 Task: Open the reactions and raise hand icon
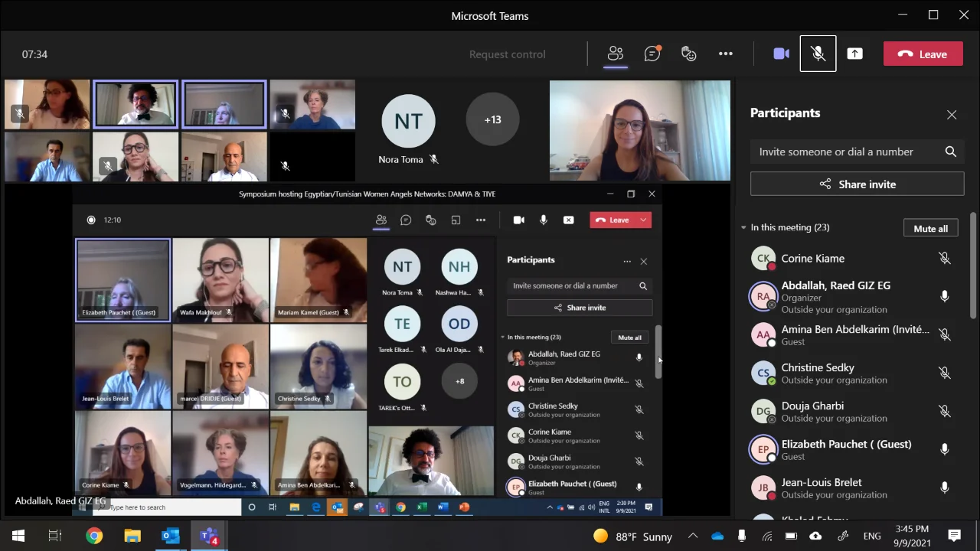689,54
